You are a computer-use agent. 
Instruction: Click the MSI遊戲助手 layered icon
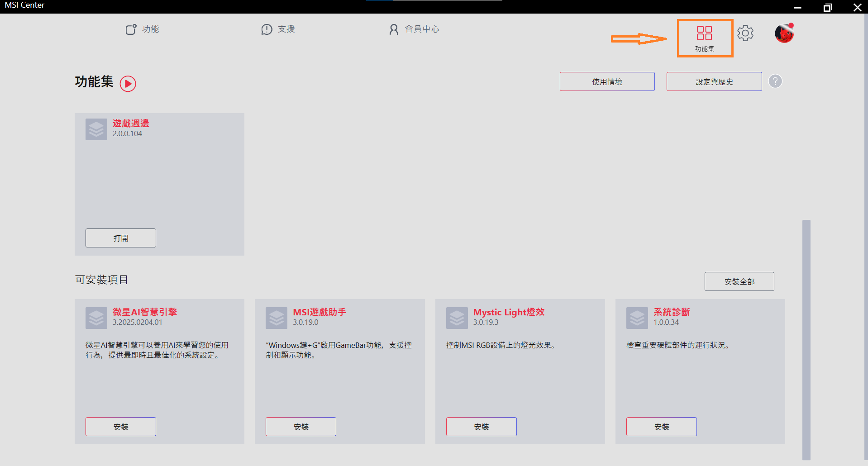click(277, 318)
